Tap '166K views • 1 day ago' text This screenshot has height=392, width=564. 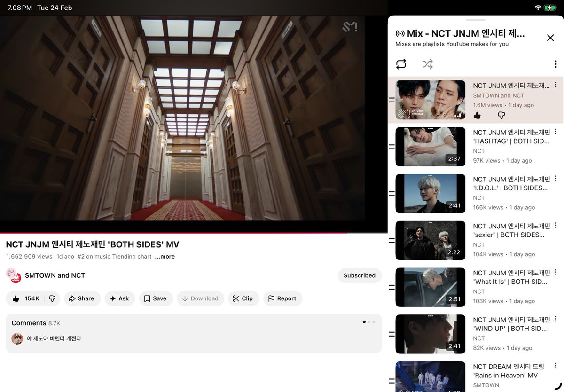[504, 207]
